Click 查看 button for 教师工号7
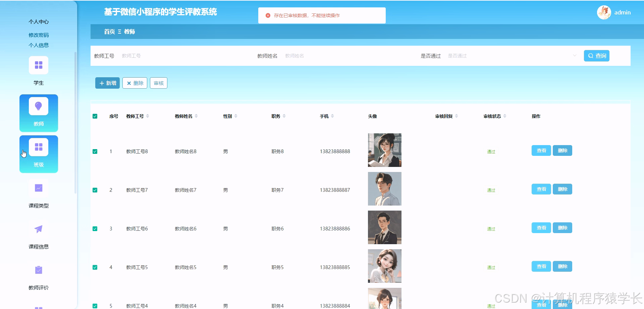This screenshot has height=309, width=644. coord(541,189)
